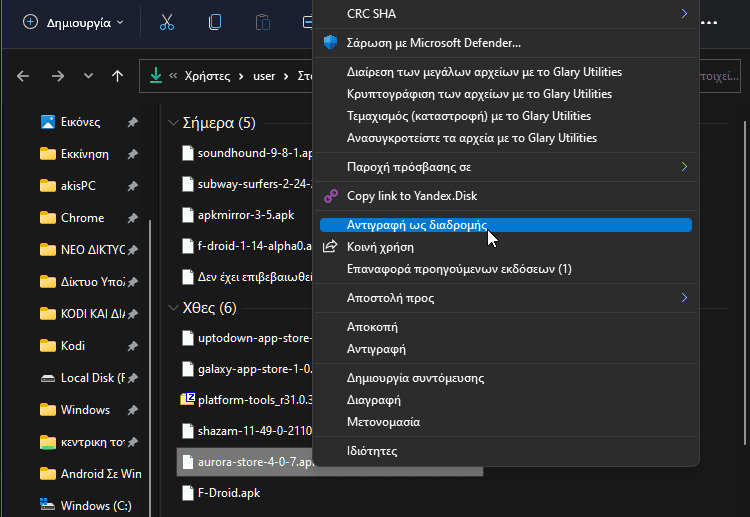Open akisPC folder in sidebar
The width and height of the screenshot is (750, 517).
pos(68,186)
